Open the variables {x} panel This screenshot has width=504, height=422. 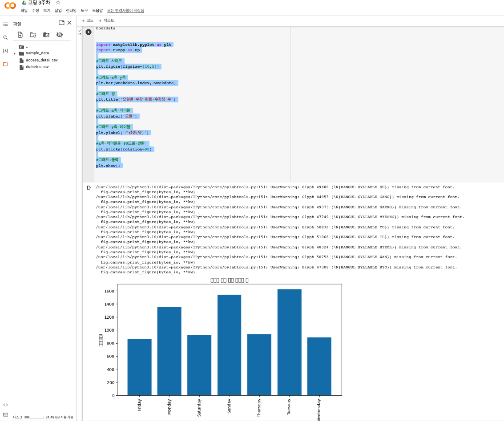coord(5,51)
